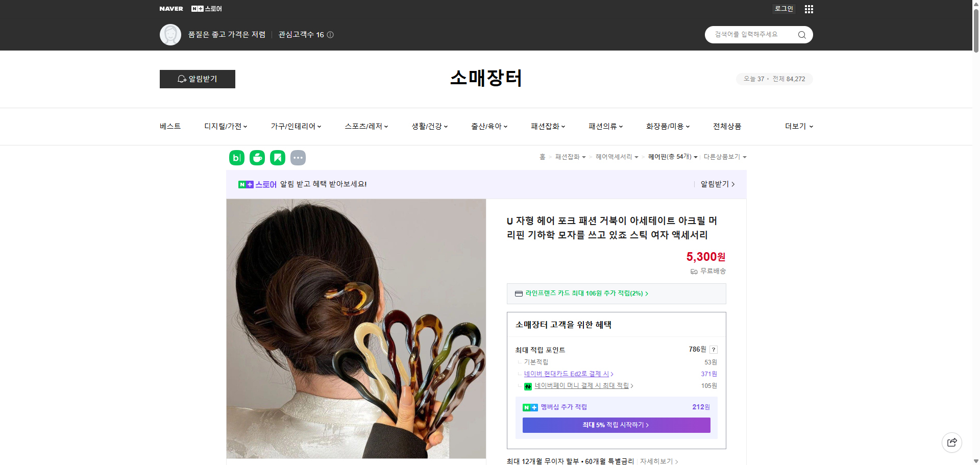Select the 베스트 menu item
980x465 pixels.
[169, 126]
